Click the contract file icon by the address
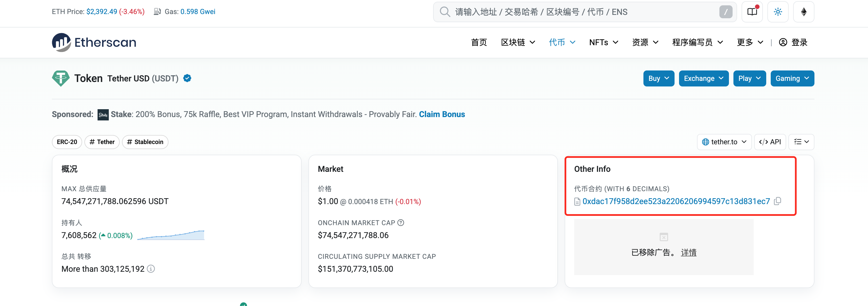868x306 pixels. [577, 202]
